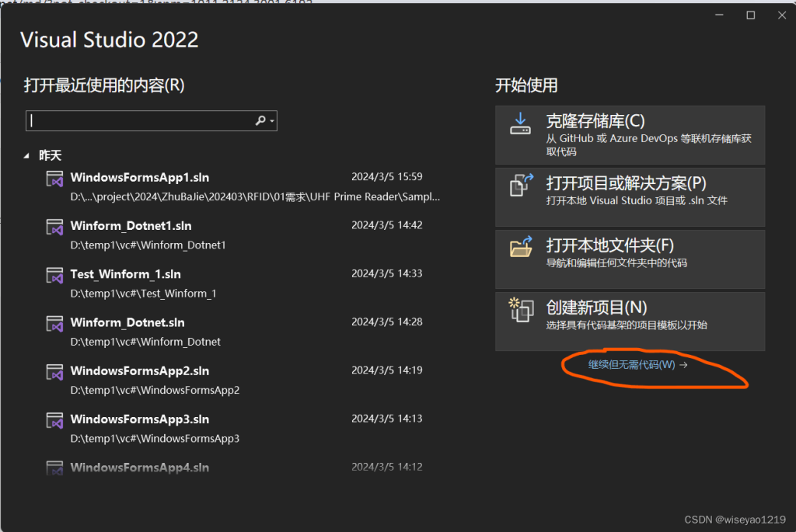Select the WindowsFormsApp2.sln recent project entry
Screen dimensions: 796x532
point(140,370)
